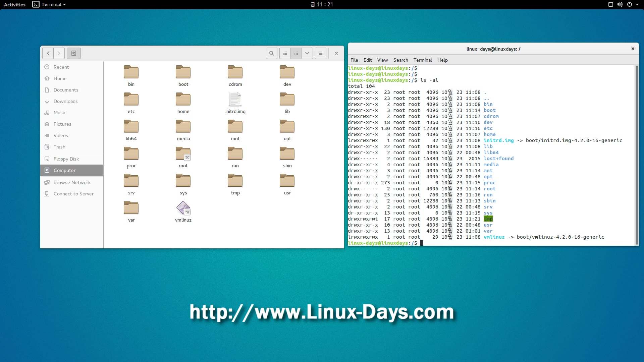Viewport: 644px width, 362px height.
Task: Click the terminal vertical scrollbar
Action: (637, 155)
